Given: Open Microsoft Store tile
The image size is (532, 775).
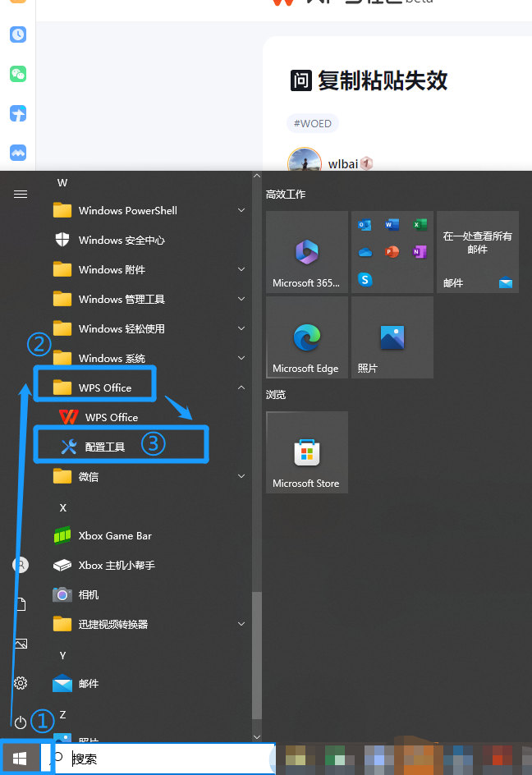Looking at the screenshot, I should pyautogui.click(x=307, y=452).
